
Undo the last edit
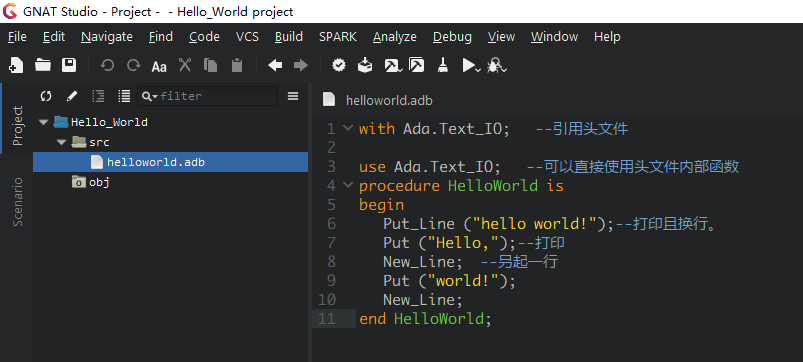[x=107, y=66]
